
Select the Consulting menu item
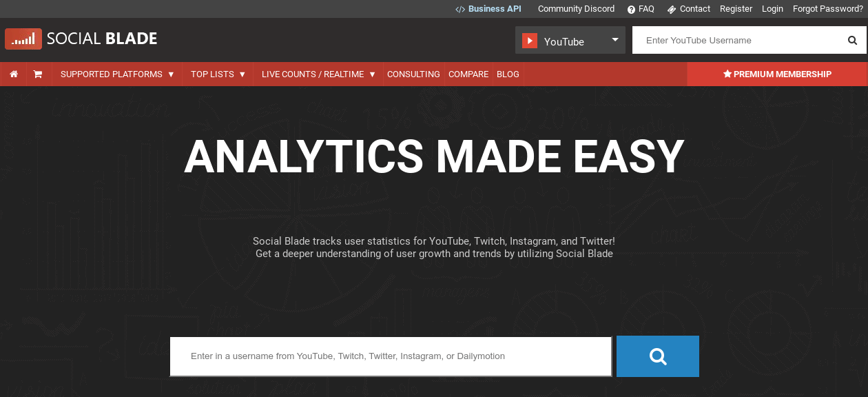click(x=413, y=74)
